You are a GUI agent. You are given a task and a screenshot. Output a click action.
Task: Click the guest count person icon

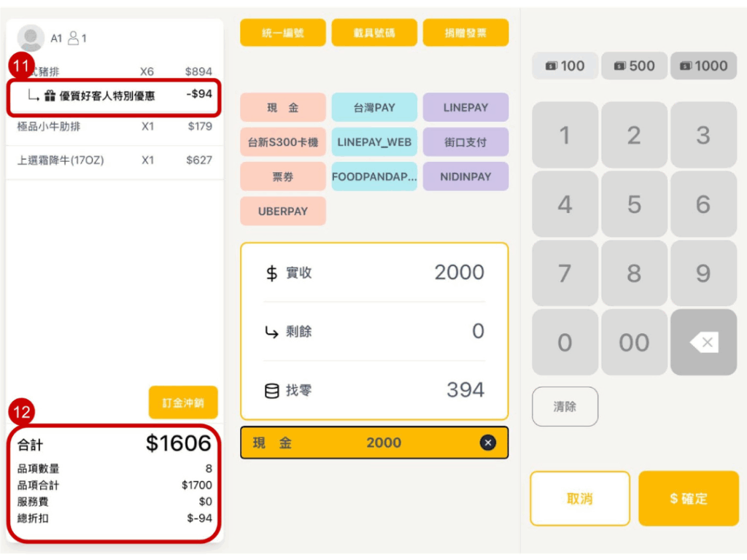(73, 38)
